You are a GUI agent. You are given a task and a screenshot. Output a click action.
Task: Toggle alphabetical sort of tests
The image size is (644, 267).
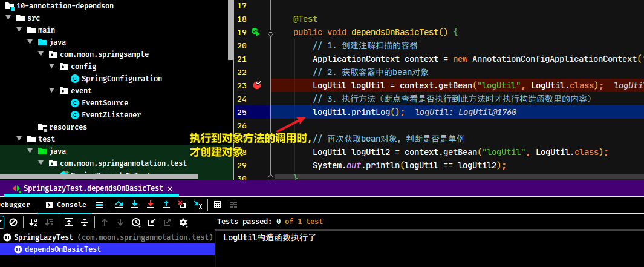pos(33,222)
